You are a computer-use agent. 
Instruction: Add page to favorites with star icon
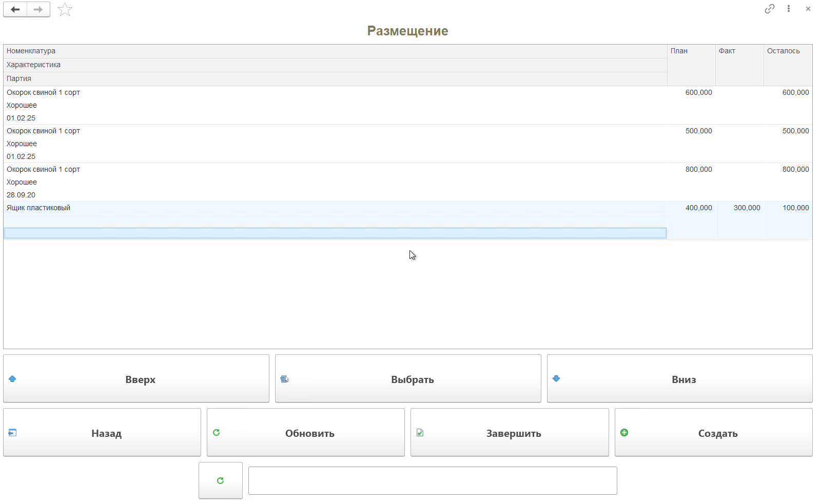(x=65, y=9)
